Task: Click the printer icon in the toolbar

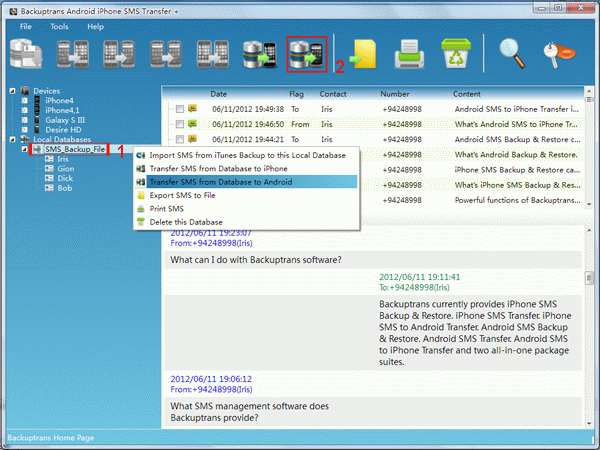Action: click(x=409, y=55)
